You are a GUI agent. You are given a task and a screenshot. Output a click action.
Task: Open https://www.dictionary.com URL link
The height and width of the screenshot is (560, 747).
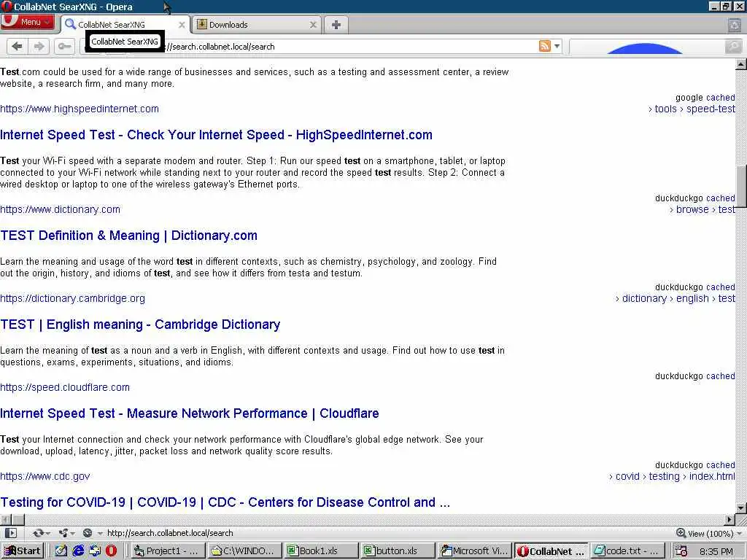(60, 209)
